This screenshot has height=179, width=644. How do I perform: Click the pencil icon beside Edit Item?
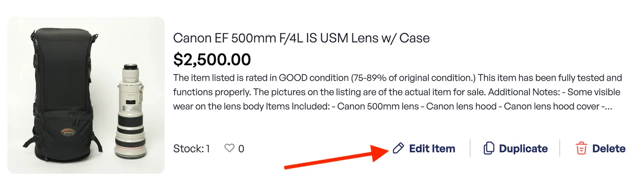(398, 148)
